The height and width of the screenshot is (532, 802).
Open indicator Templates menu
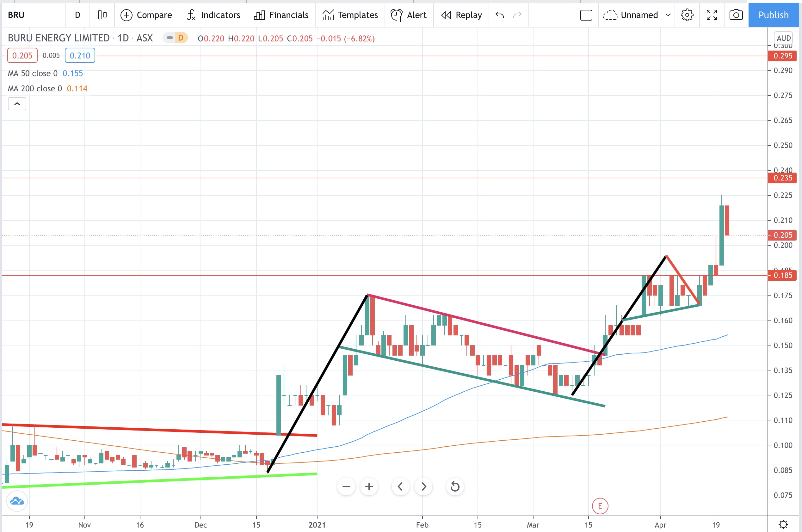coord(350,15)
